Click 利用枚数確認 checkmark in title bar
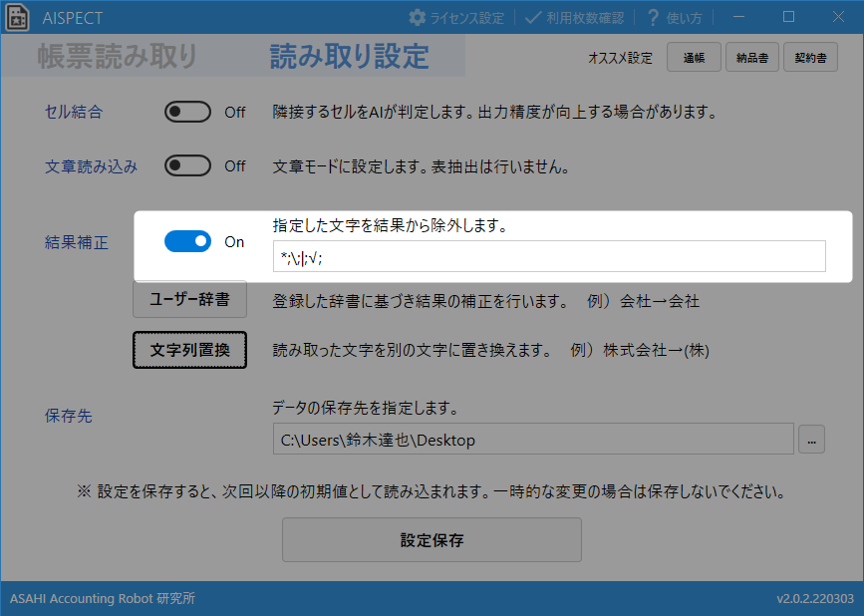 533,18
